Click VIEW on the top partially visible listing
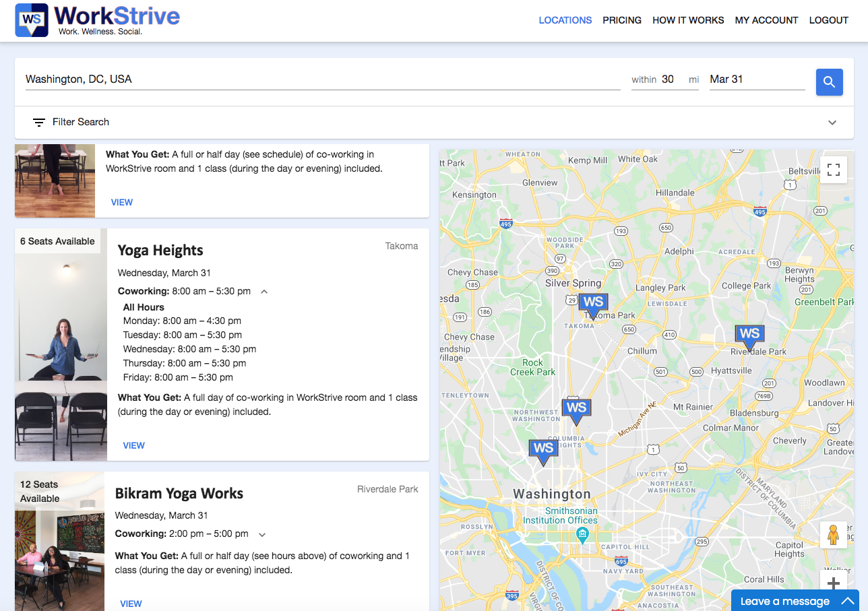This screenshot has height=611, width=868. tap(122, 202)
